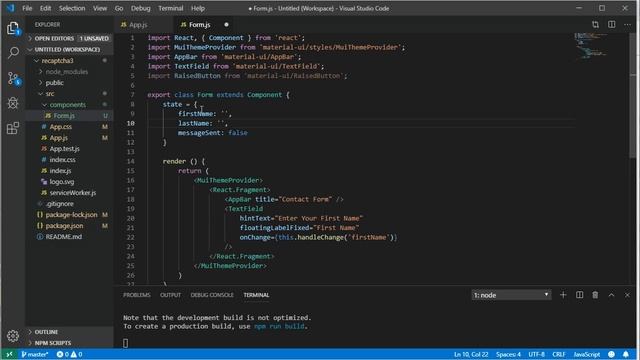Expand the Open Editors section
Image resolution: width=640 pixels, height=360 pixels.
[x=69, y=38]
